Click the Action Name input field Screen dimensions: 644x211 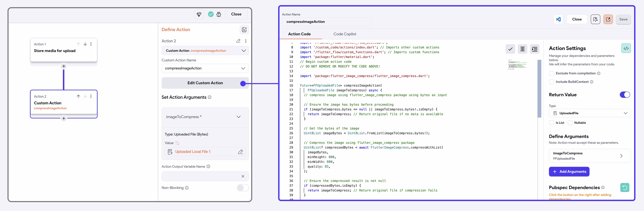(327, 22)
